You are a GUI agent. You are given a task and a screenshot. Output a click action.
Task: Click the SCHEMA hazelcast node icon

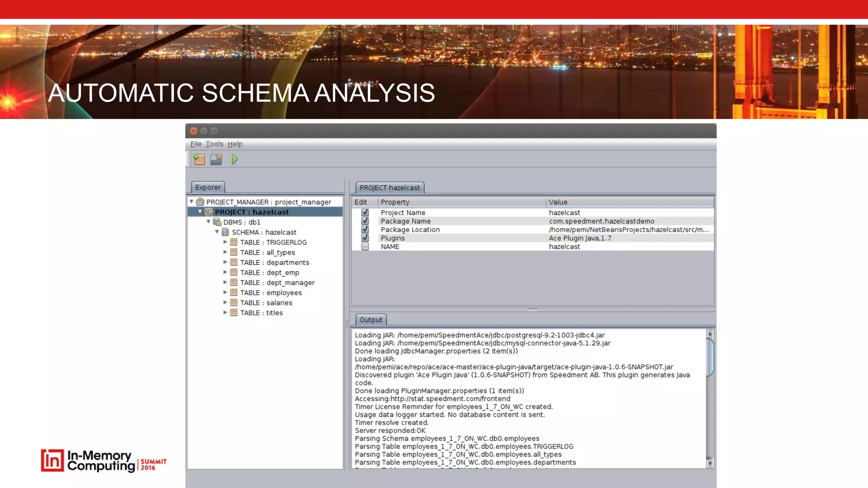click(225, 232)
